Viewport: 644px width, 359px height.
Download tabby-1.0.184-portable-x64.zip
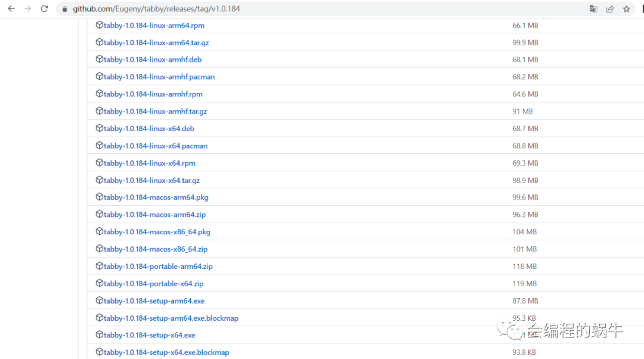click(154, 284)
